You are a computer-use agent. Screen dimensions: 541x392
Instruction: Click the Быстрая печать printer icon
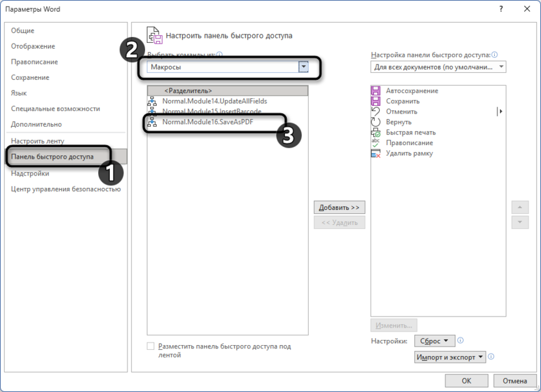point(375,132)
